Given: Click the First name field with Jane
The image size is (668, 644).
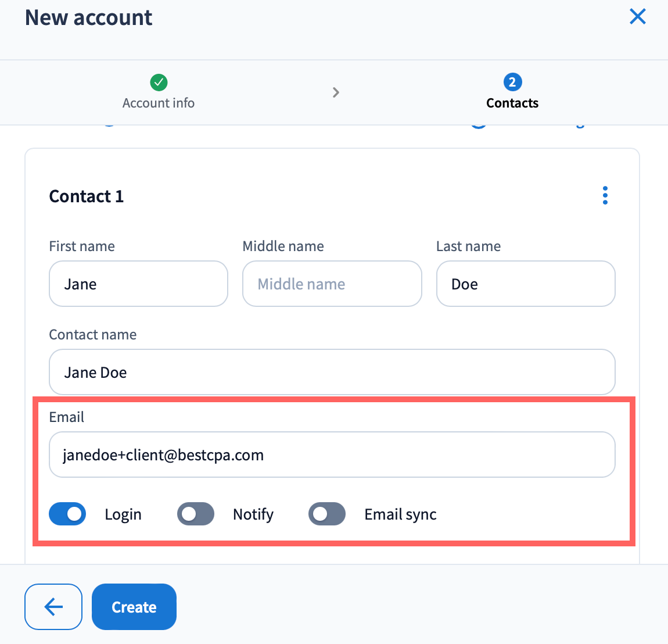Looking at the screenshot, I should [138, 284].
